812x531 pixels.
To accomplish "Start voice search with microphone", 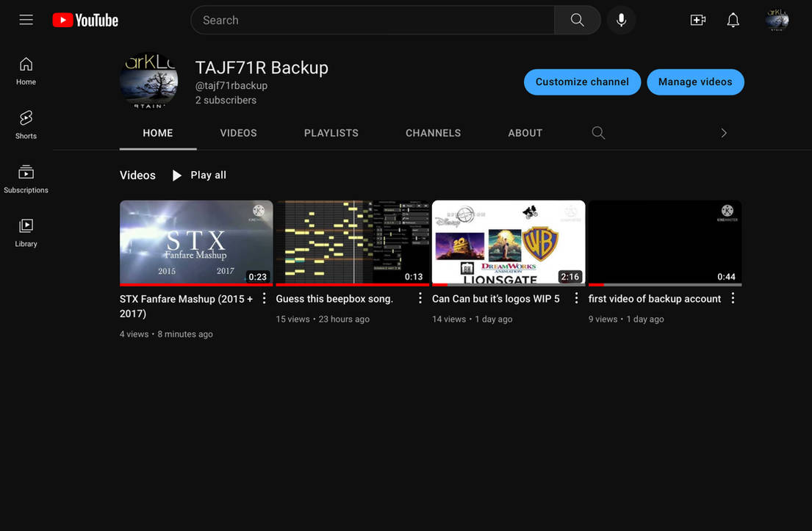I will coord(621,20).
